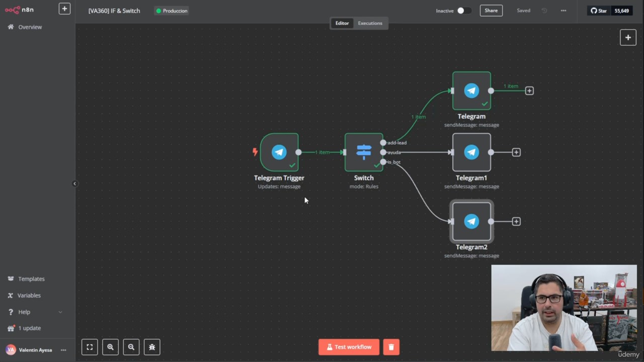
Task: Click the webcam video overlay
Action: coord(564,308)
